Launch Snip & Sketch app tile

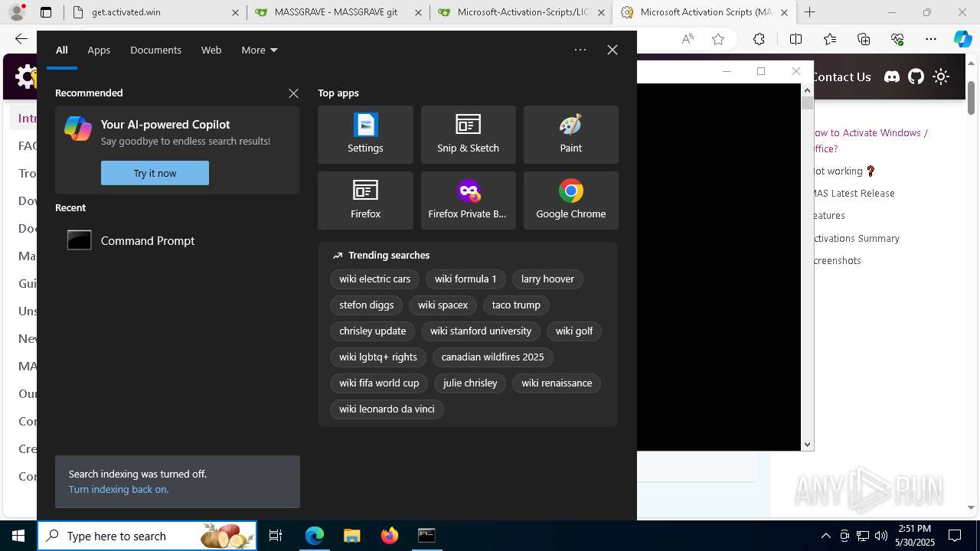[468, 135]
